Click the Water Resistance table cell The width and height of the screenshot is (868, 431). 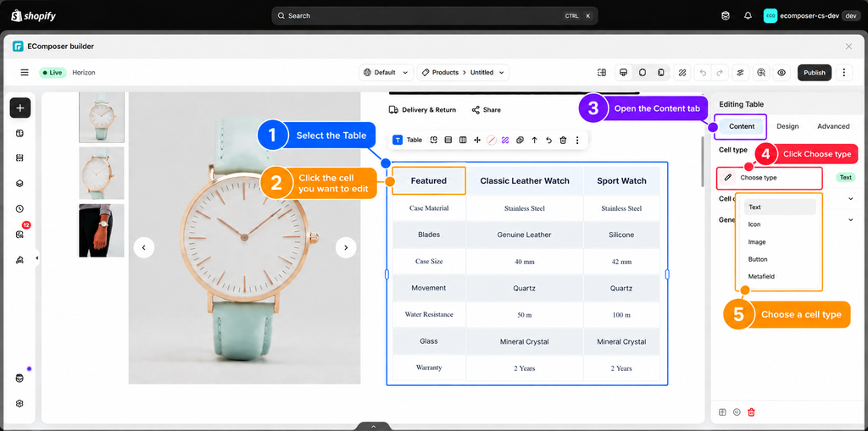pyautogui.click(x=428, y=314)
